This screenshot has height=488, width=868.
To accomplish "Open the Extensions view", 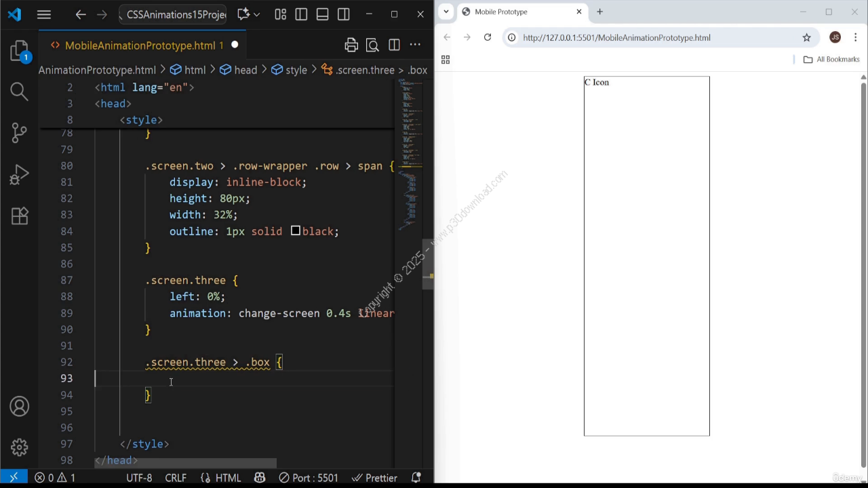I will (19, 216).
